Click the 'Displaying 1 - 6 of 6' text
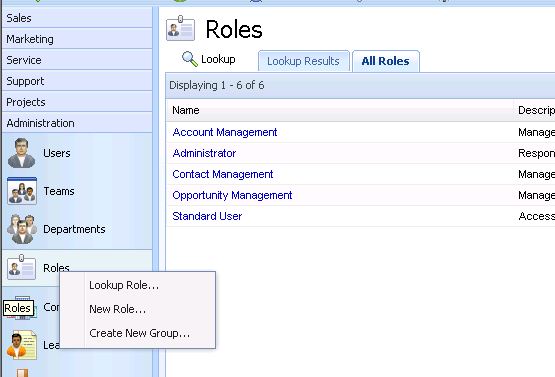The height and width of the screenshot is (377, 555). click(217, 85)
